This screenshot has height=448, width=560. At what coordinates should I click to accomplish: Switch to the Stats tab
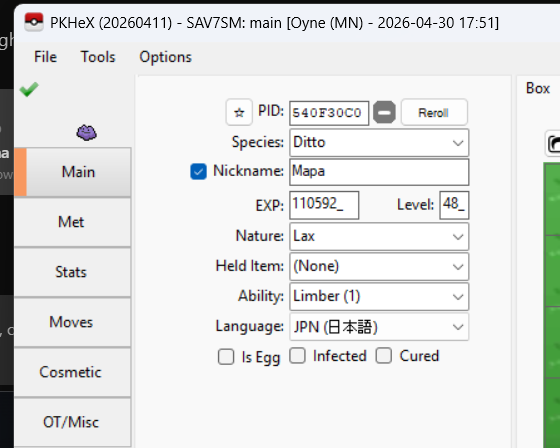(x=72, y=272)
